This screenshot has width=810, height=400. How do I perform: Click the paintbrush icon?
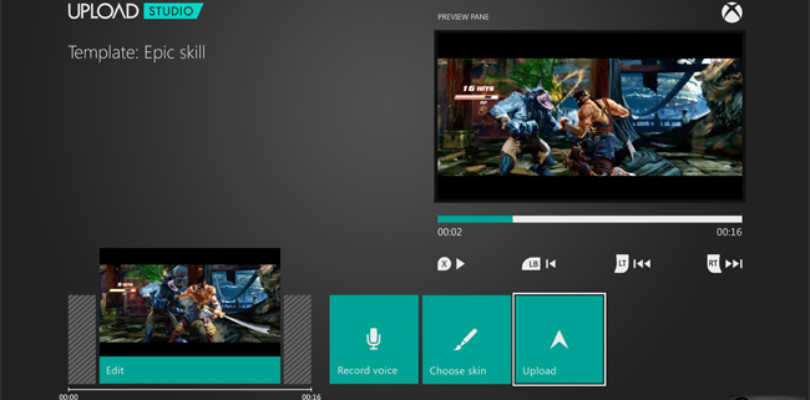pos(465,340)
